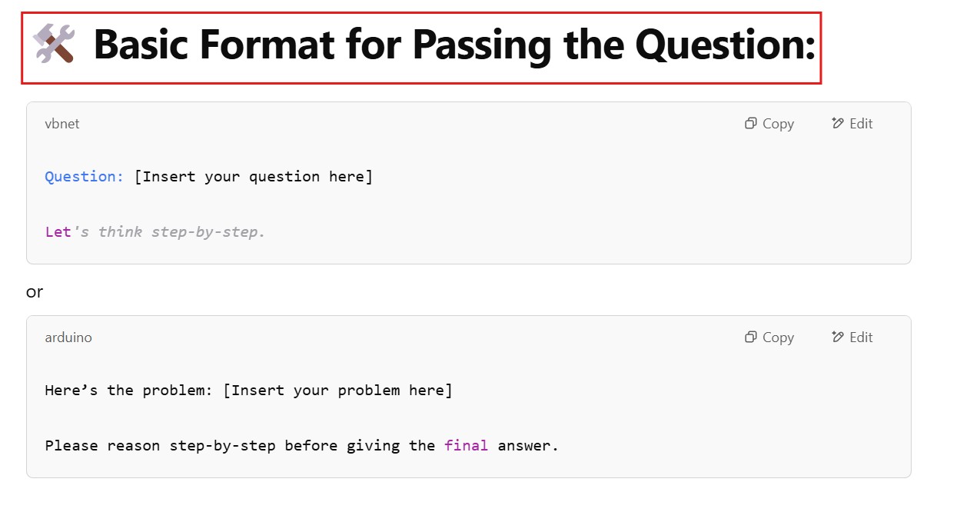Select the arduino language label

coord(68,337)
